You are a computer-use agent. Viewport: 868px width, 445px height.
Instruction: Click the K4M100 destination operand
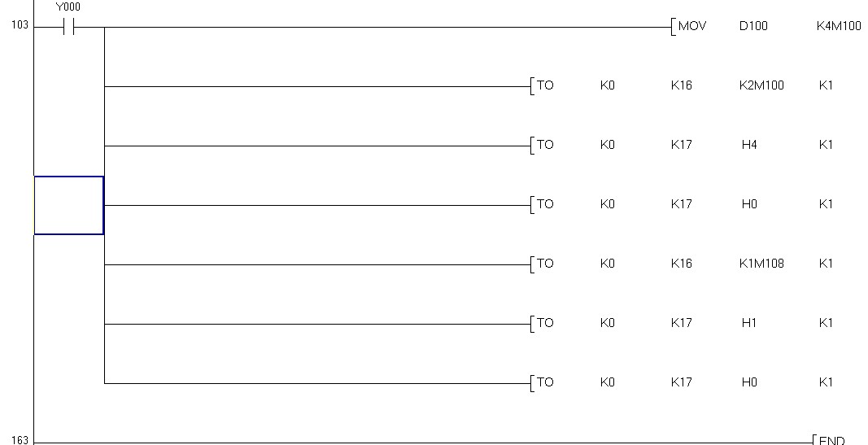[838, 26]
